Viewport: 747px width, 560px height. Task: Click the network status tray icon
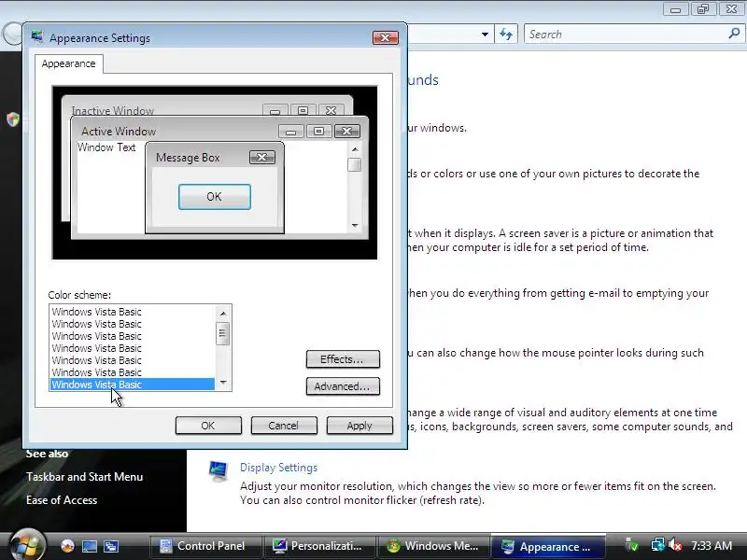[658, 545]
